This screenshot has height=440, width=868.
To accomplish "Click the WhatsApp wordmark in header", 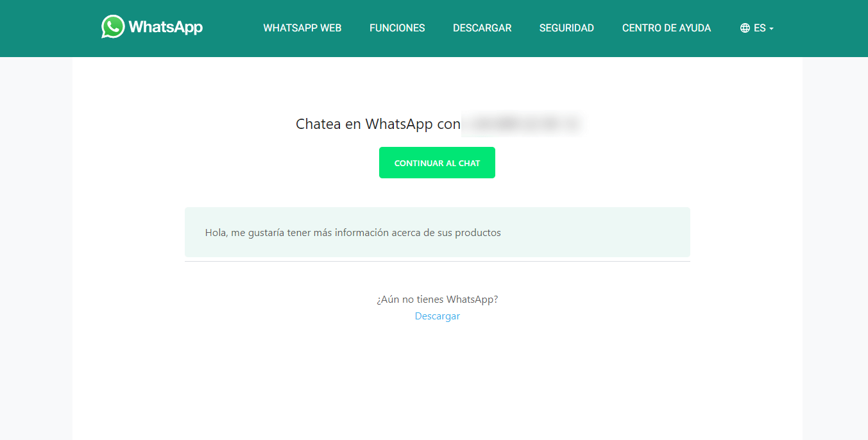I will pyautogui.click(x=166, y=27).
